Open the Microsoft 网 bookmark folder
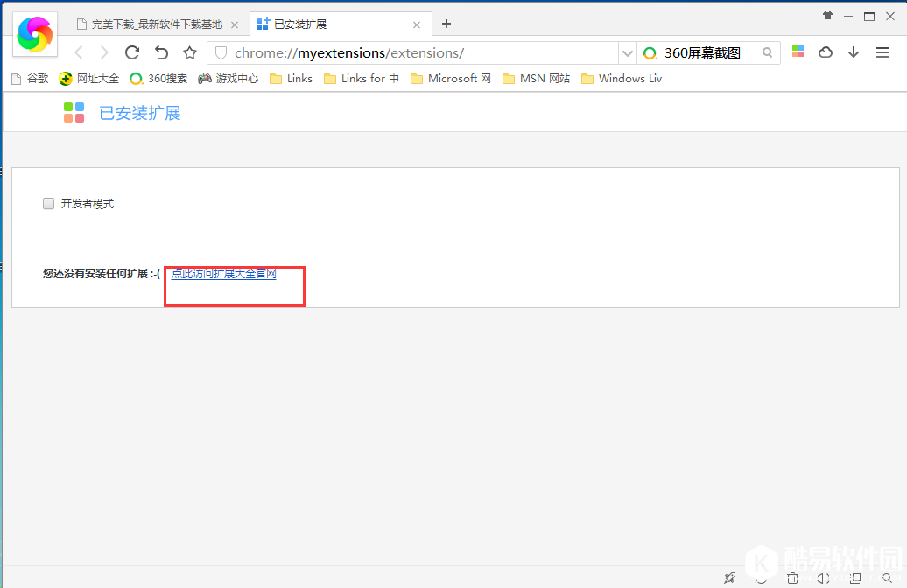 451,79
